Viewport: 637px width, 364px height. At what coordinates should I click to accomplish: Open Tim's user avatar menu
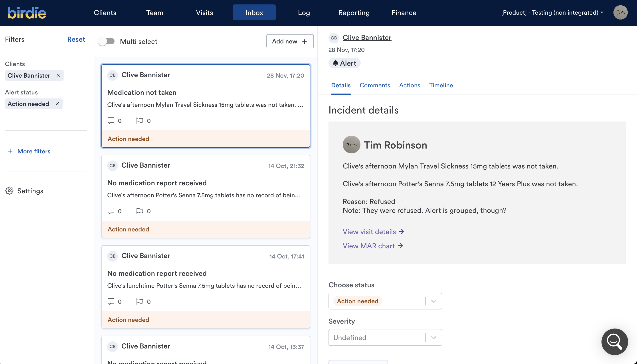(x=620, y=12)
